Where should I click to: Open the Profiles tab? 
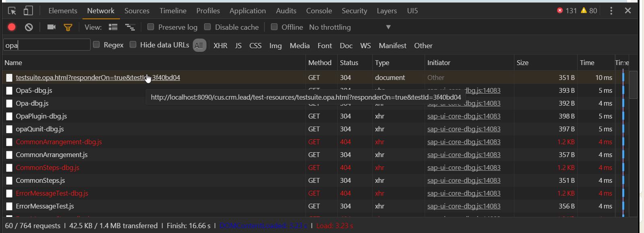[x=208, y=11]
